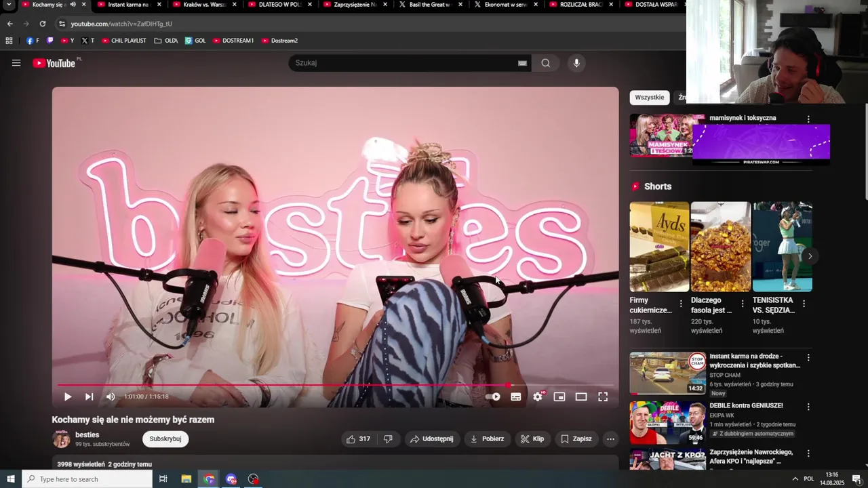Open the besties channel avatar
Viewport: 868px width, 488px height.
click(x=62, y=439)
